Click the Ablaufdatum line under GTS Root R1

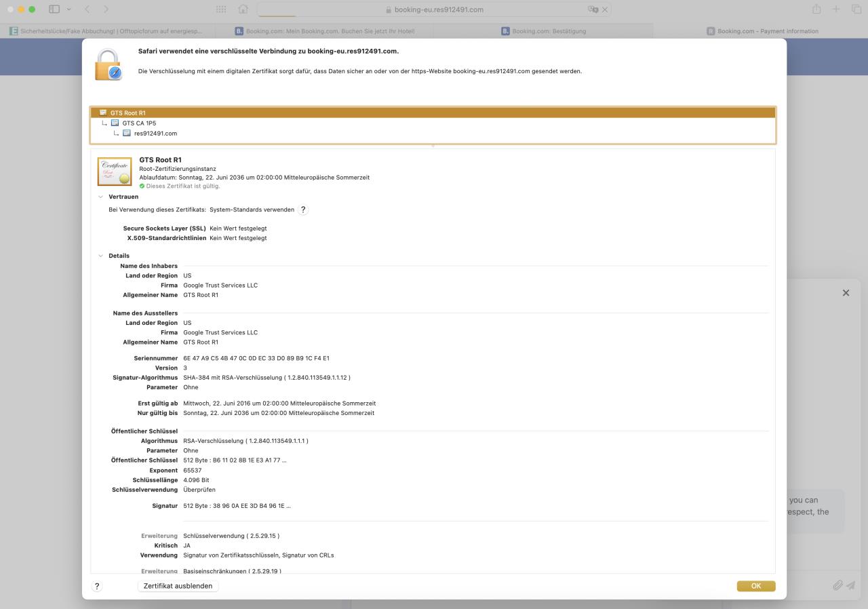pyautogui.click(x=254, y=177)
